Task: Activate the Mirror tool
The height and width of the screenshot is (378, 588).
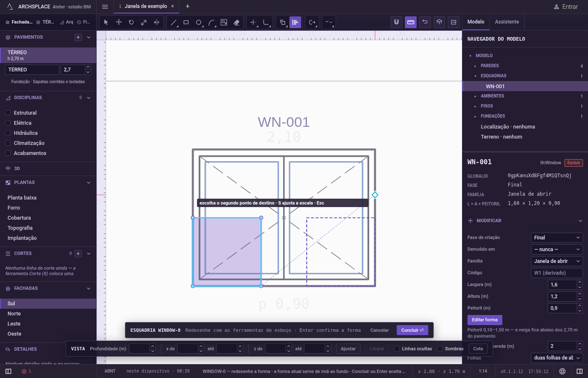Action: coord(157,22)
